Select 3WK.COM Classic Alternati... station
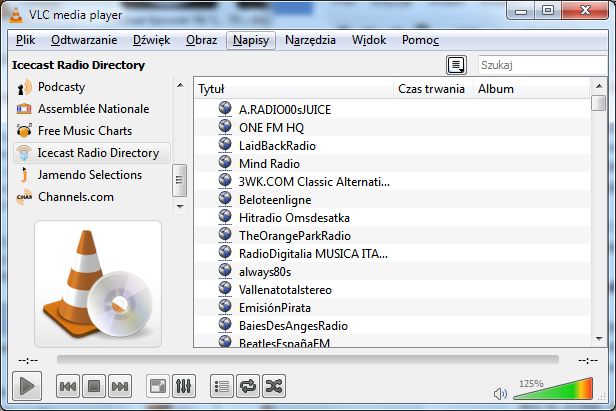 point(392,182)
